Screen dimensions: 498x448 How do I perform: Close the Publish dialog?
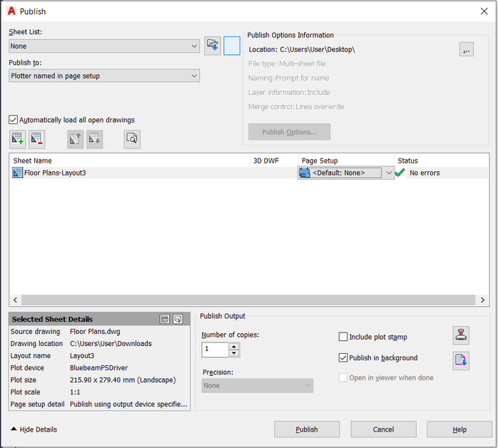pos(484,11)
